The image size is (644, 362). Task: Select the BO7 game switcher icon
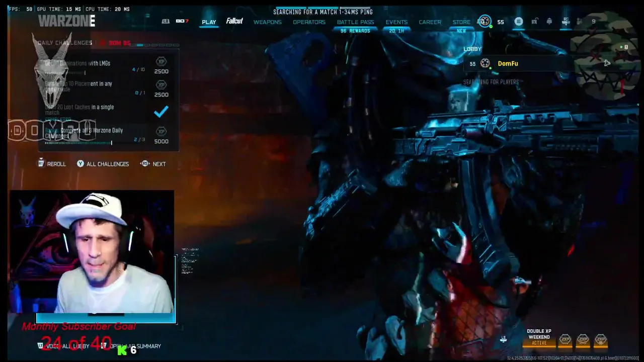(x=182, y=21)
